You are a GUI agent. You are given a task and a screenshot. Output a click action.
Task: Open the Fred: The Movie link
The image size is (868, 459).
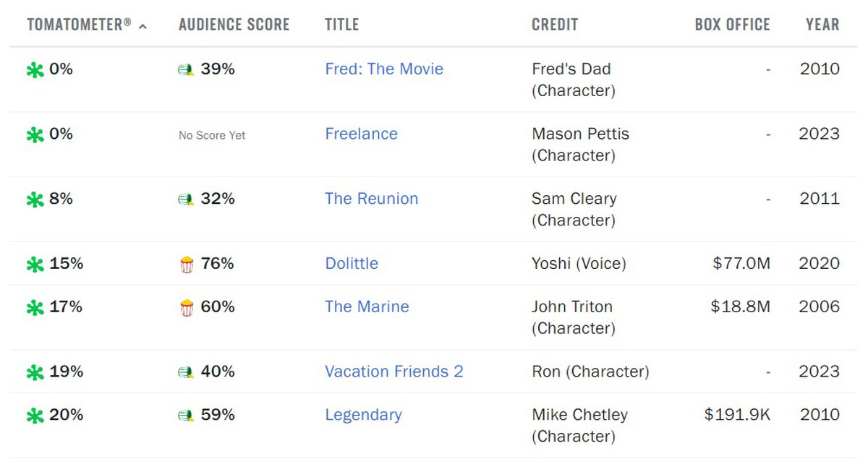[x=384, y=69]
